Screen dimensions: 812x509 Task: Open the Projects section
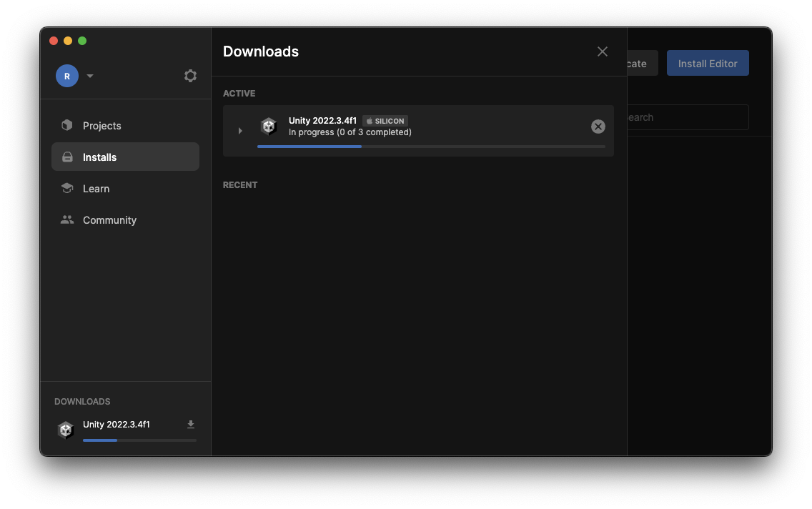coord(125,125)
